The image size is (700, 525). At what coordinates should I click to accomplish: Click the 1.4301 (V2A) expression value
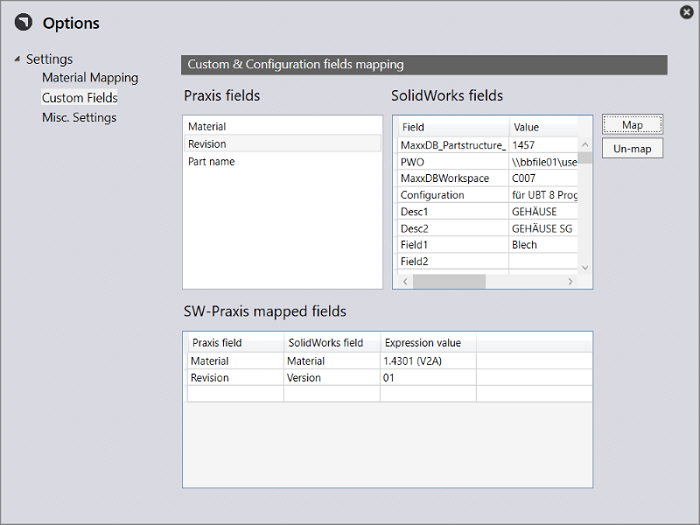pyautogui.click(x=428, y=361)
